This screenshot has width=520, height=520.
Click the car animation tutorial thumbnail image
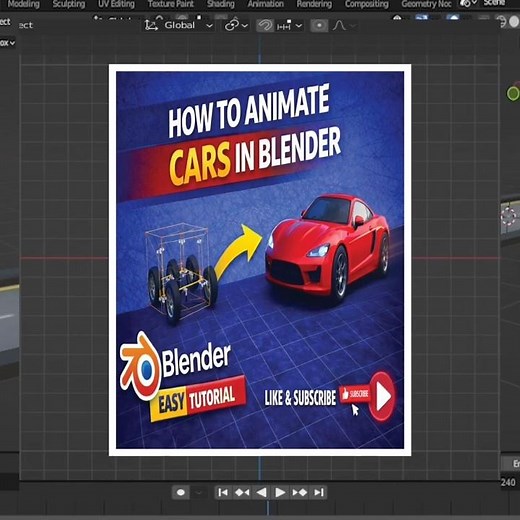tap(260, 260)
